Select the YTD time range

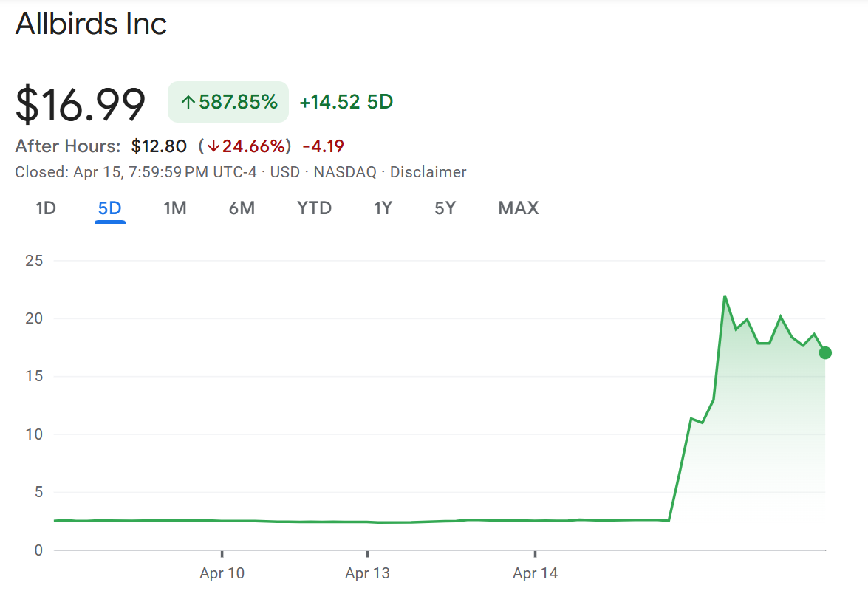point(314,208)
